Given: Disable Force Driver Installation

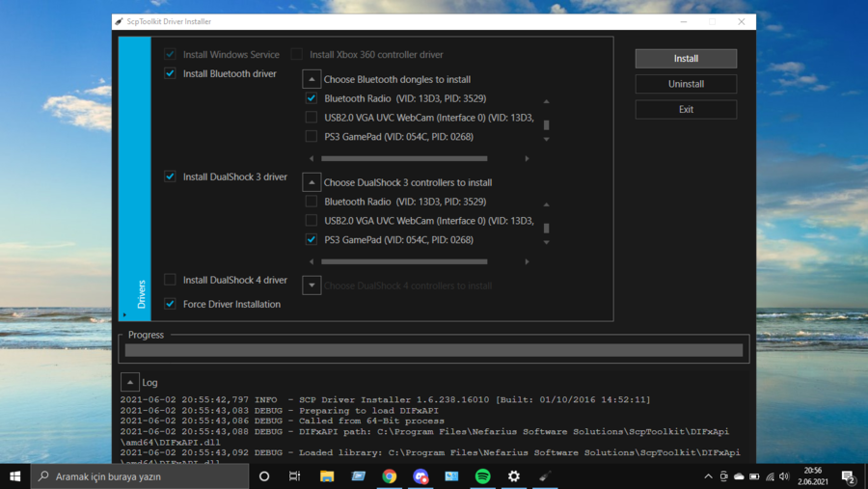Looking at the screenshot, I should 171,304.
